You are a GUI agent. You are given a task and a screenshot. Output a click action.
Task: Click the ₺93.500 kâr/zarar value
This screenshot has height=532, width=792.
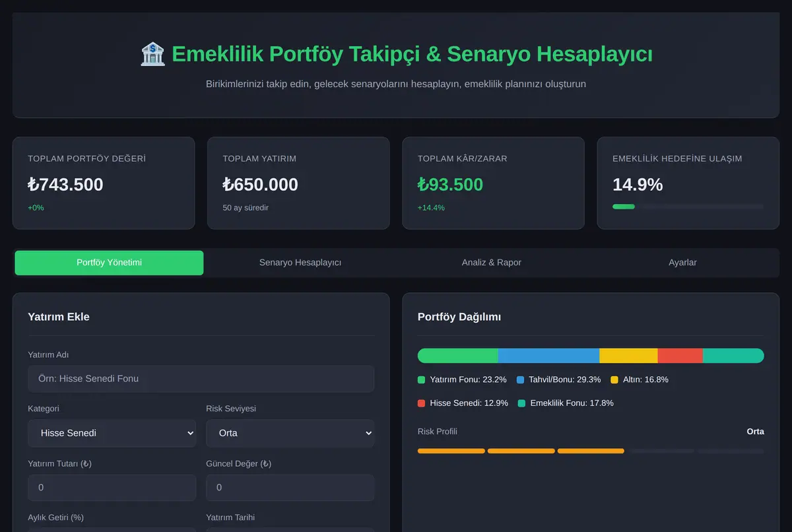click(450, 185)
